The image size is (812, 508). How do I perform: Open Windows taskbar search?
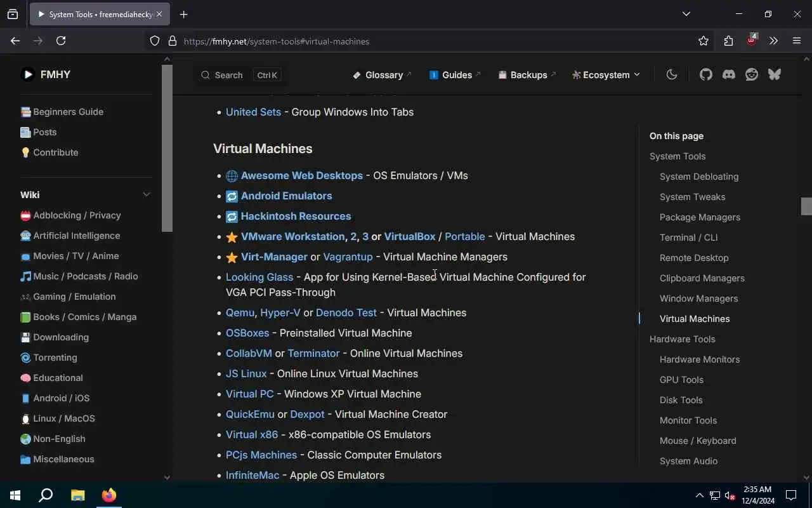[x=46, y=495]
